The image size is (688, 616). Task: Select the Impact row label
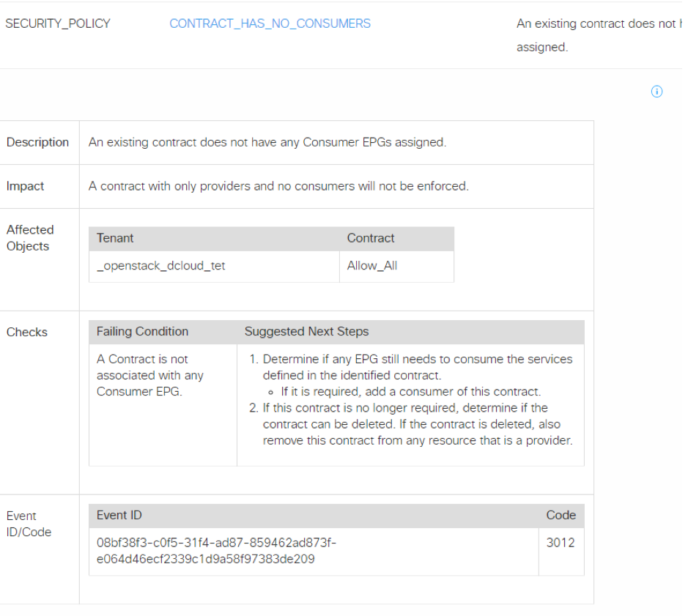(26, 186)
